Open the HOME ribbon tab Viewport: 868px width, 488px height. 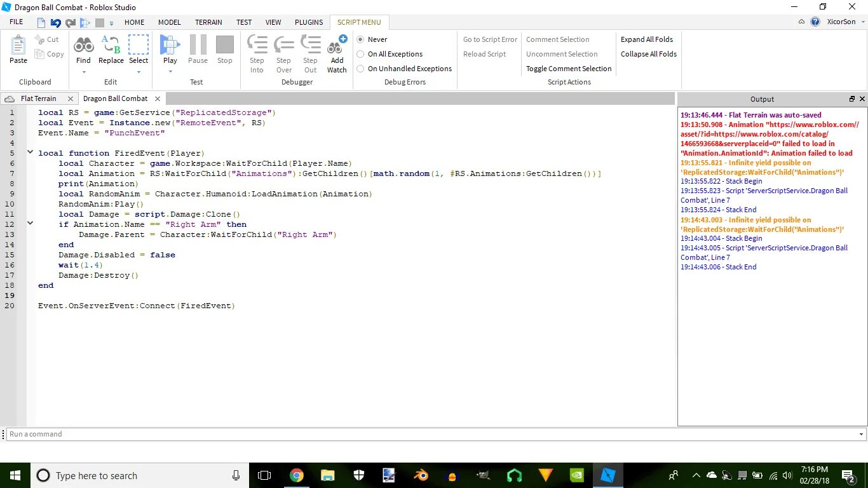pos(134,22)
